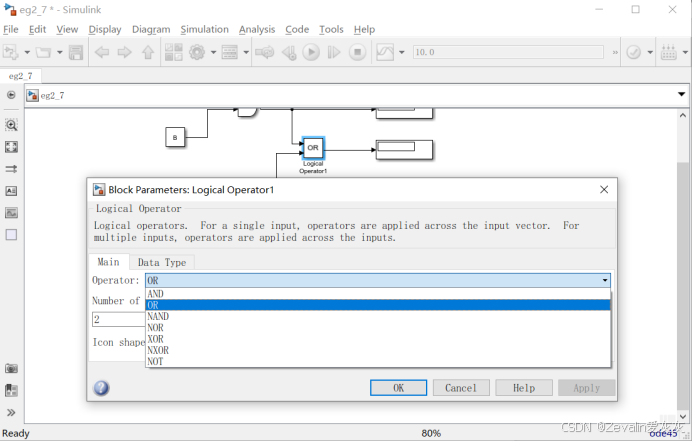Choose NOT from the operator list
Viewport: 692px width, 441px height.
378,362
